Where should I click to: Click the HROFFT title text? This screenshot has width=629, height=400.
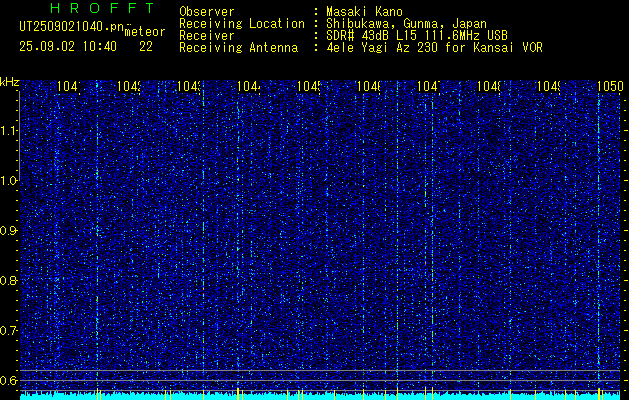click(103, 8)
